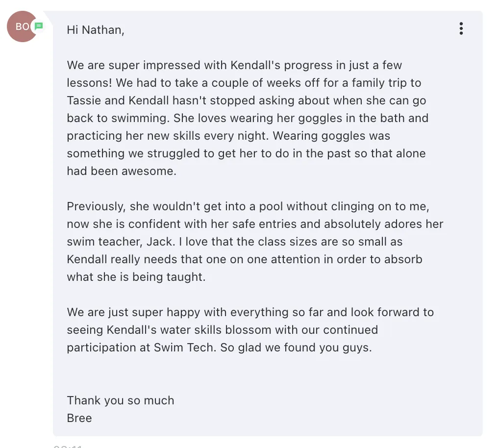
Task: Click the line 'what she is being taught.'
Action: (x=136, y=277)
